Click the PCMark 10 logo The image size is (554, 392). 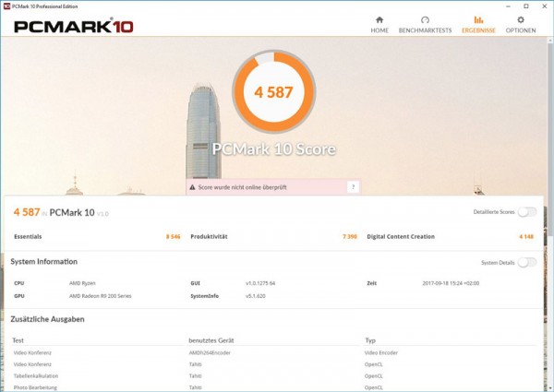point(73,25)
